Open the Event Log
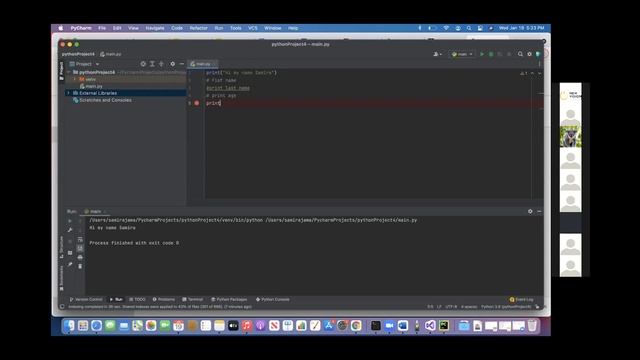Screen dimensions: 640x360 click(522, 300)
